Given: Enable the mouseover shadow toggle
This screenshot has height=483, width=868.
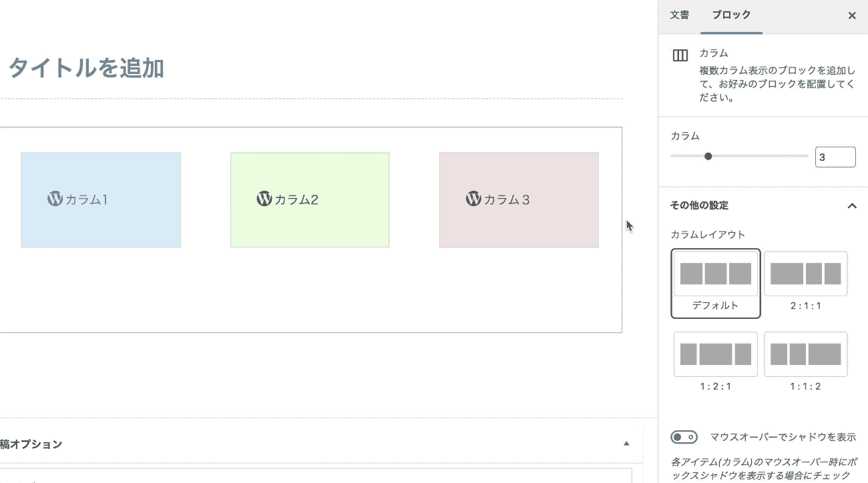Looking at the screenshot, I should 684,438.
